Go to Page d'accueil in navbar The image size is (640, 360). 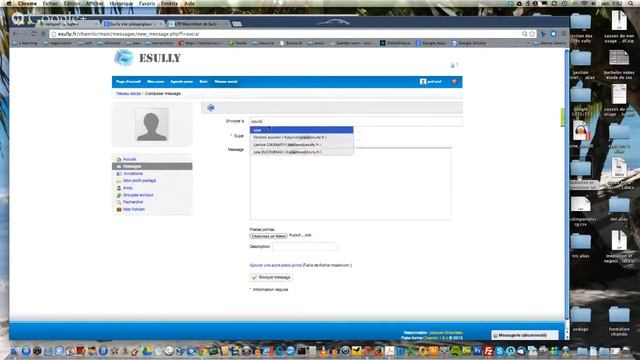128,82
